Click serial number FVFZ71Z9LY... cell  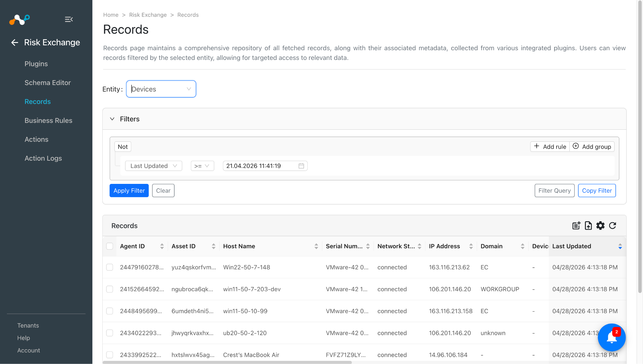pos(346,355)
